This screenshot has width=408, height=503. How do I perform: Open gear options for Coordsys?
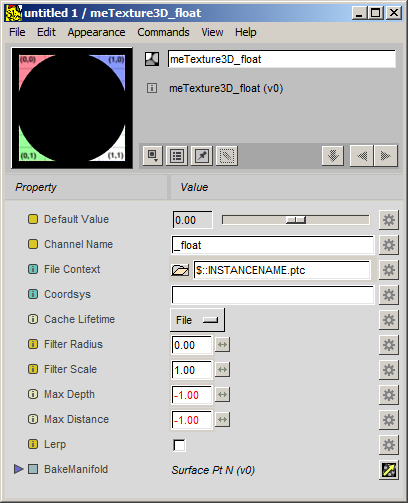click(389, 295)
